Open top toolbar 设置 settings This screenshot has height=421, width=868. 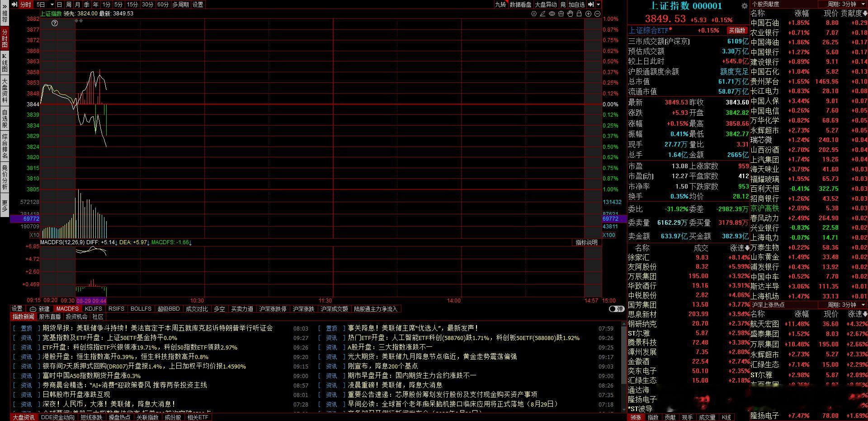coord(198,5)
